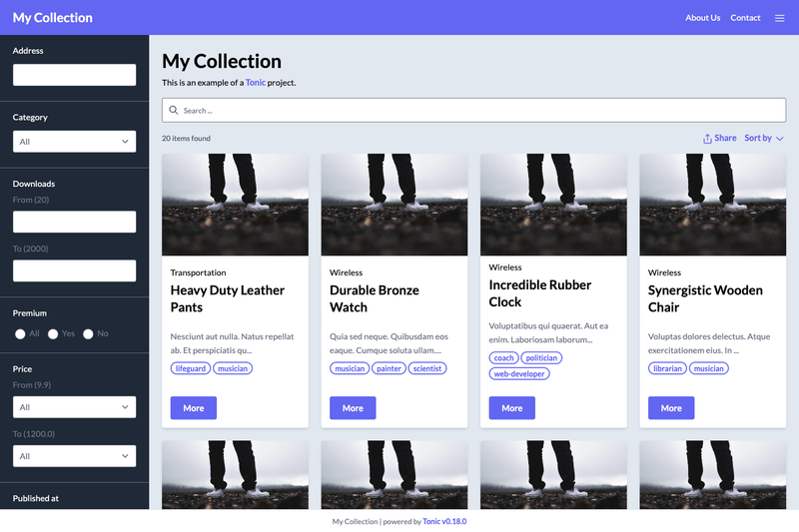Screen dimensions: 799x532
Task: Focus the Address input field
Action: (74, 75)
